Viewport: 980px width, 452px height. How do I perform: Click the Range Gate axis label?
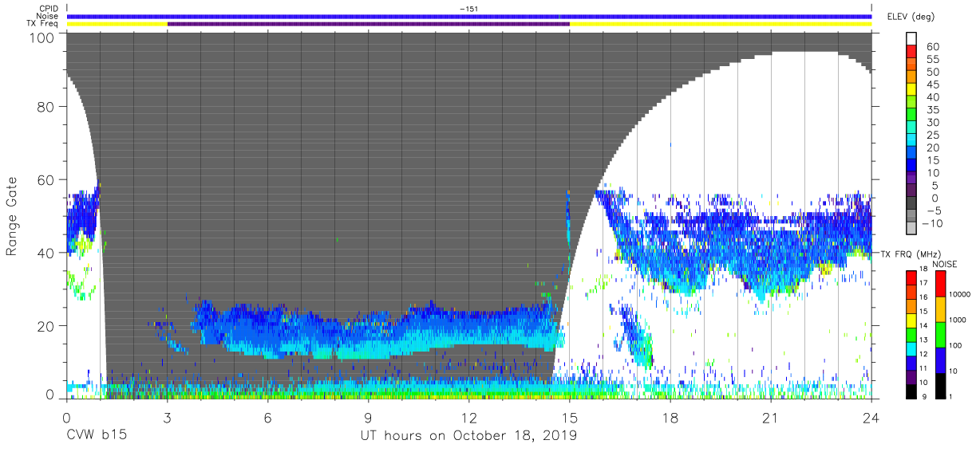tap(12, 217)
